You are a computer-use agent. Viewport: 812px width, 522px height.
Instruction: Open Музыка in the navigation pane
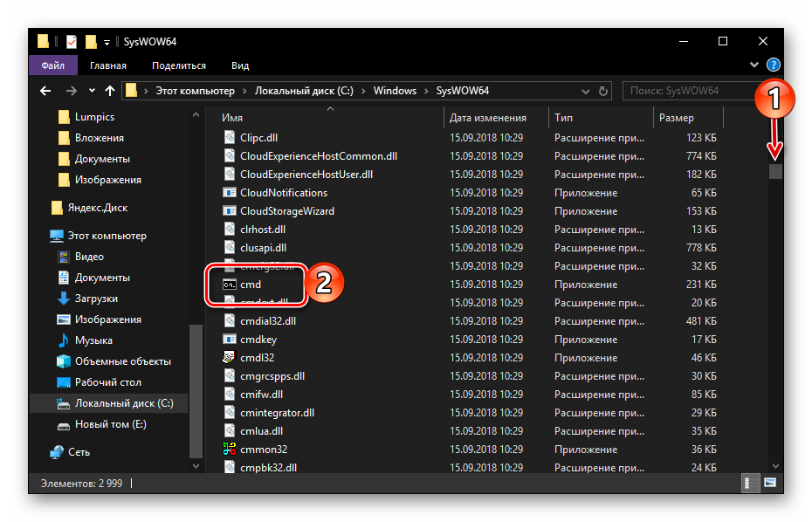[85, 340]
